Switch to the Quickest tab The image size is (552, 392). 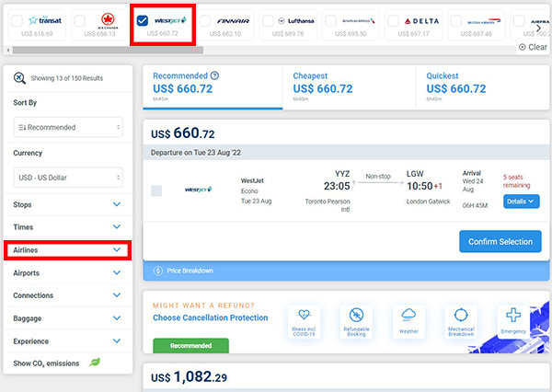coord(483,87)
